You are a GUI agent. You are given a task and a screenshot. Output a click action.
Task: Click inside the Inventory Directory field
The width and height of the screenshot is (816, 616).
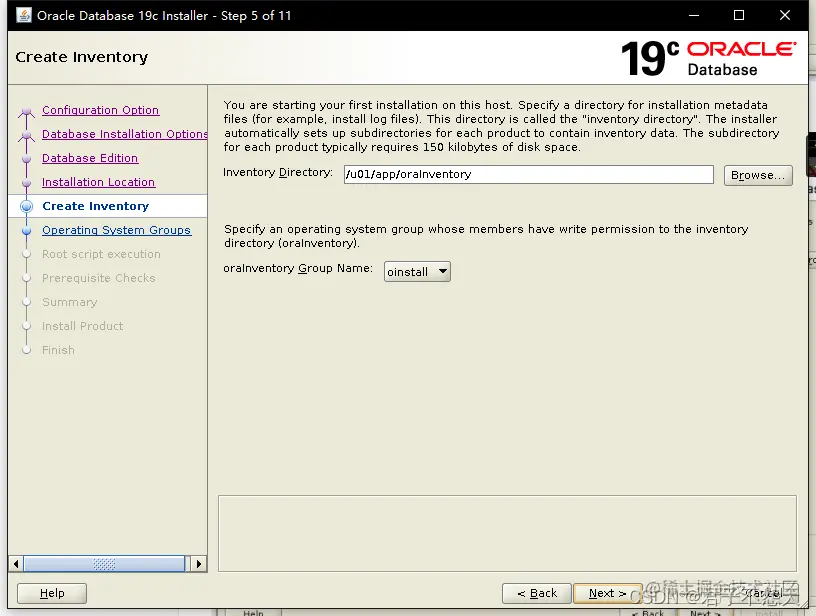(x=528, y=174)
